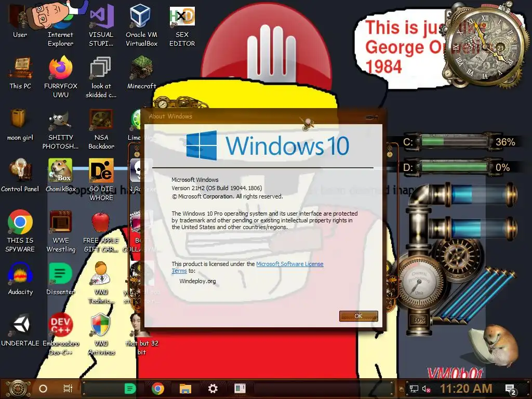Switch to the About Windows taskbar button
This screenshot has width=532, height=399.
(240, 389)
